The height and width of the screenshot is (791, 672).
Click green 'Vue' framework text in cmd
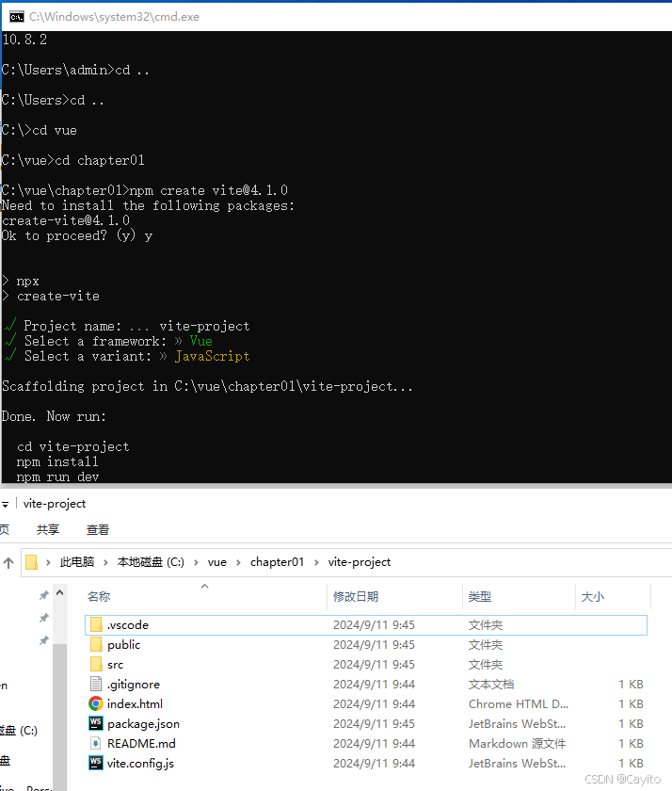point(201,341)
